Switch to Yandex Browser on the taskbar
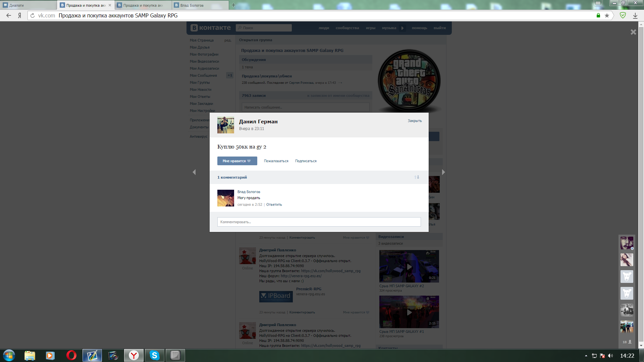Image resolution: width=644 pixels, height=362 pixels. [x=134, y=355]
